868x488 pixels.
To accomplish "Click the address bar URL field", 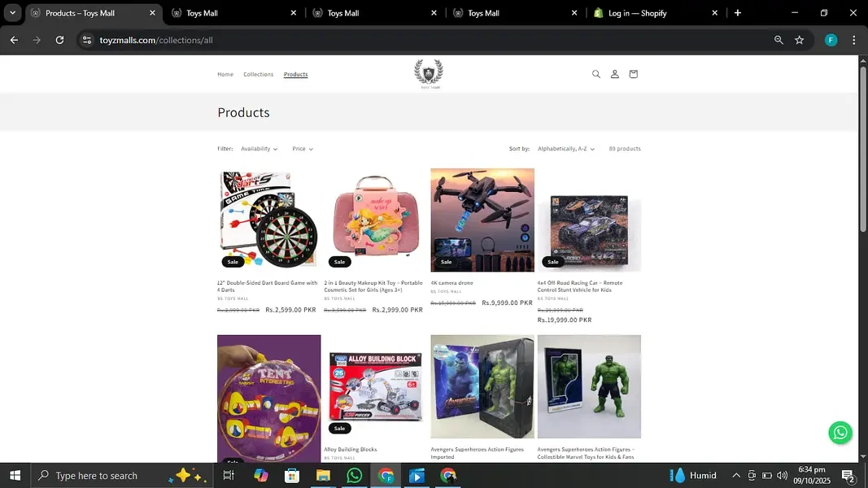I will 423,40.
